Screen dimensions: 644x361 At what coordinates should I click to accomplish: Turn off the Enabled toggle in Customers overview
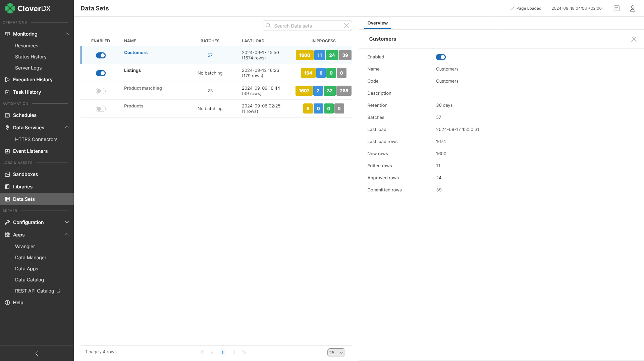tap(441, 57)
